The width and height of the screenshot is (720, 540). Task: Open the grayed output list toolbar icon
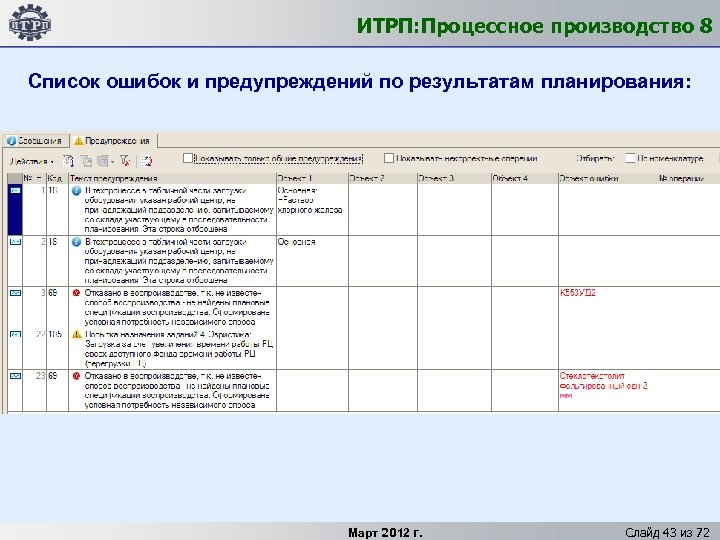103,161
